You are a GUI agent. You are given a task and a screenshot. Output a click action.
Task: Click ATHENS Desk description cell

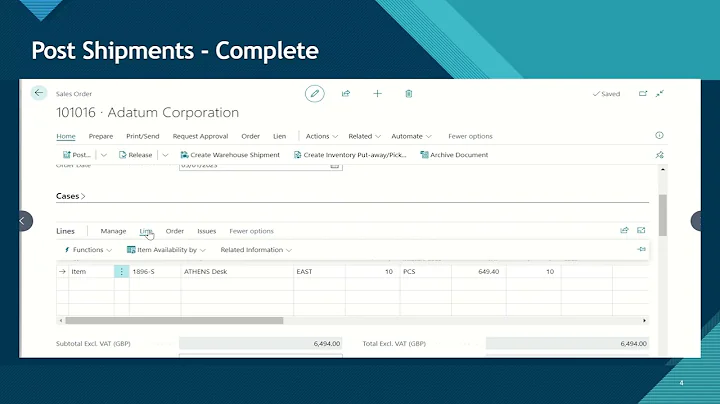pos(237,271)
